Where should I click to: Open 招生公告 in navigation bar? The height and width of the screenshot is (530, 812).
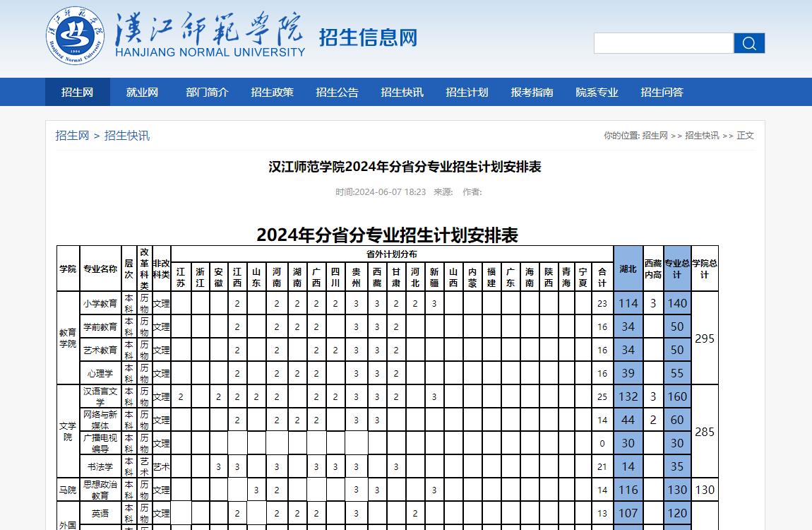pos(337,92)
